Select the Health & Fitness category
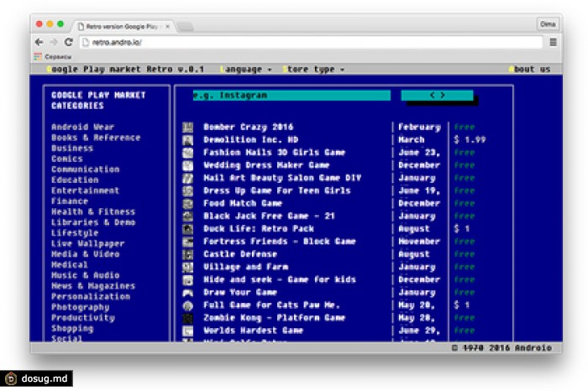Image resolution: width=588 pixels, height=391 pixels. (93, 211)
